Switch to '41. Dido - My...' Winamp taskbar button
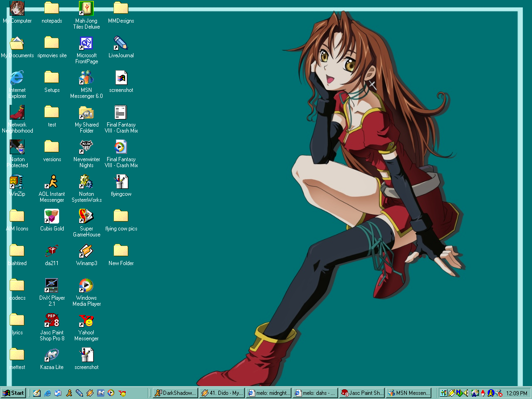Image resolution: width=532 pixels, height=399 pixels. (222, 393)
